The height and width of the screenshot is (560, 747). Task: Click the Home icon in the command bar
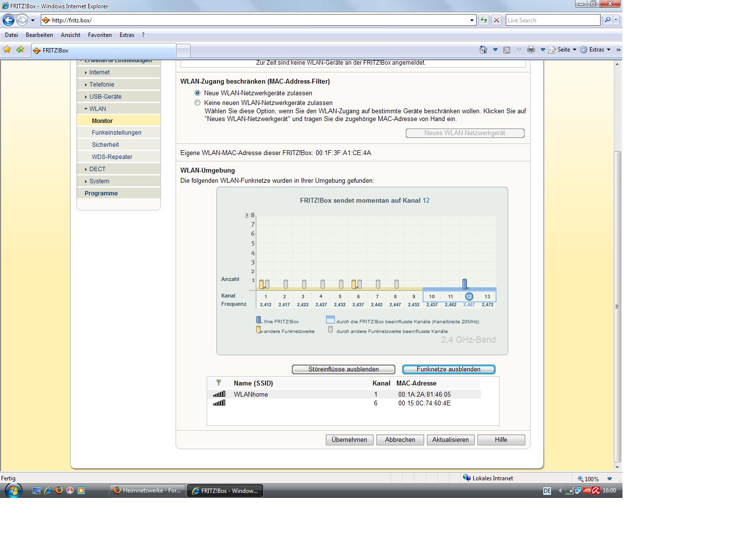click(483, 50)
